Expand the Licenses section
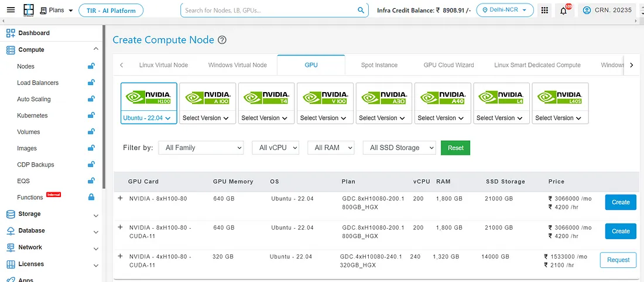This screenshot has height=282, width=644. [95, 266]
